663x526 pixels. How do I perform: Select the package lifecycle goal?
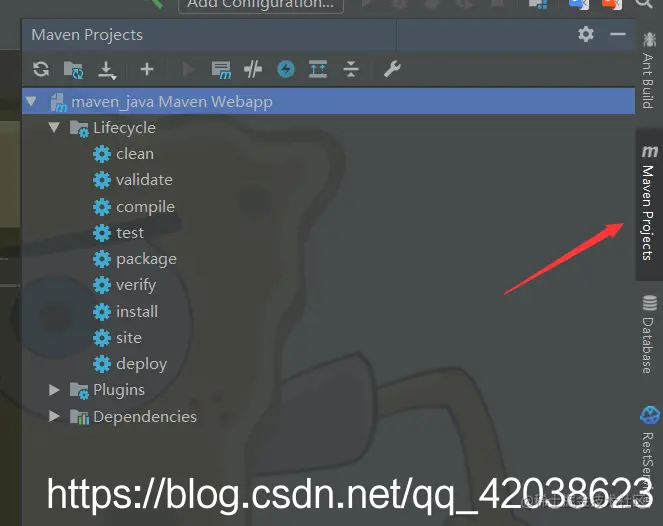[x=146, y=259]
